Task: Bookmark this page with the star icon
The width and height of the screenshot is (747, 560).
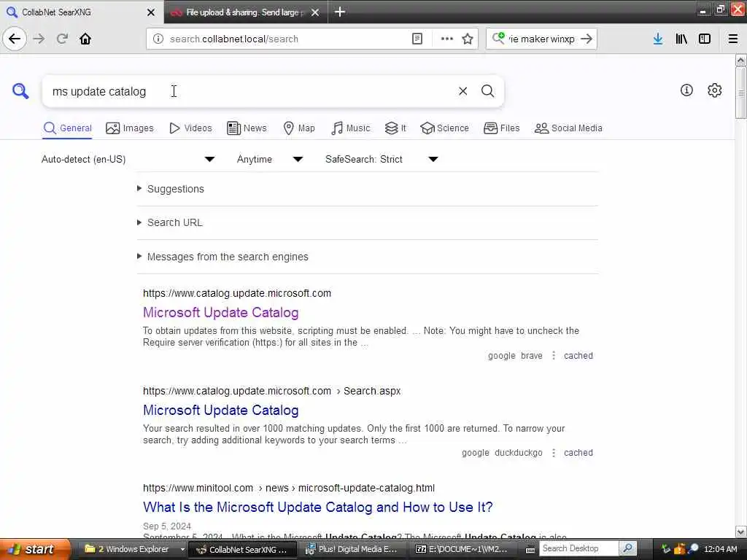Action: pos(468,39)
